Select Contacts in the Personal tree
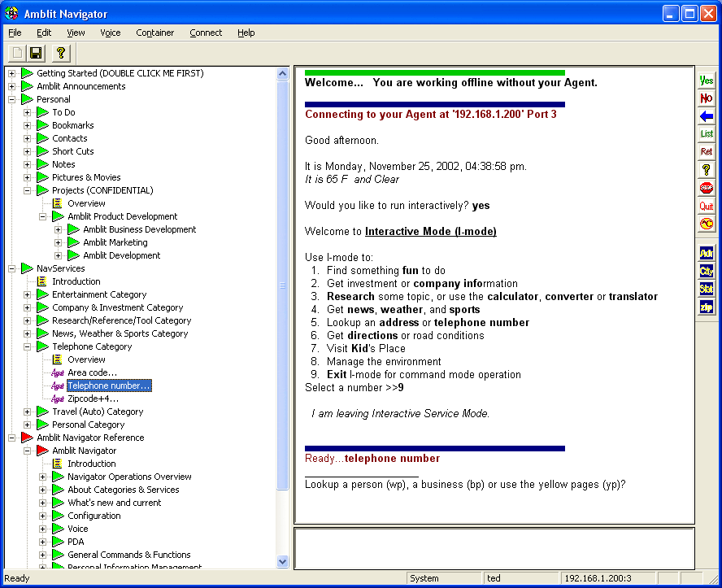 70,138
